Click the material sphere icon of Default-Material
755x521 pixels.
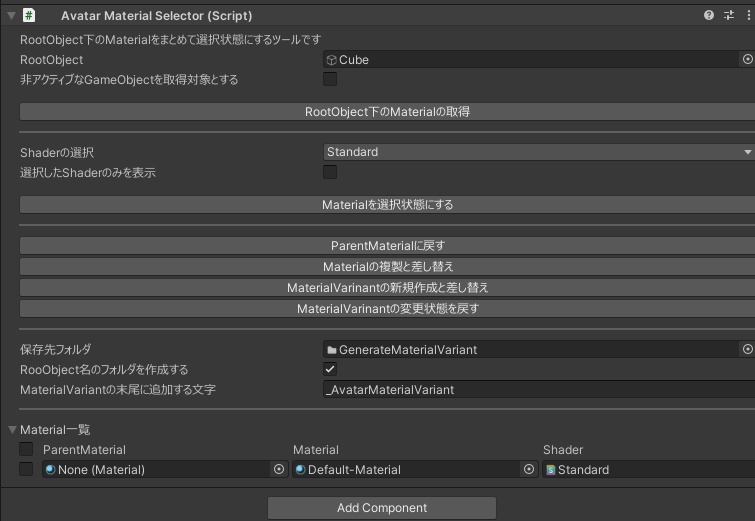coord(300,469)
